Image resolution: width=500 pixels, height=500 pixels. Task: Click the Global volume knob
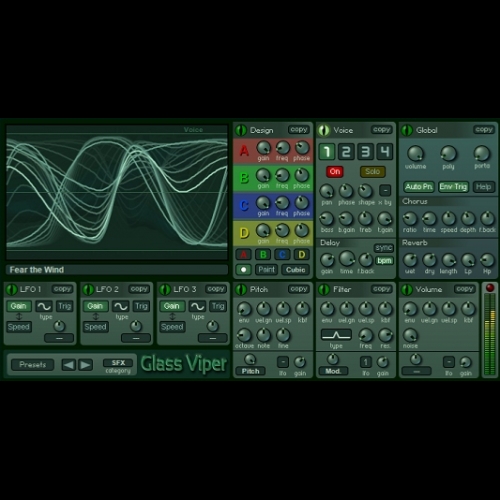point(415,153)
